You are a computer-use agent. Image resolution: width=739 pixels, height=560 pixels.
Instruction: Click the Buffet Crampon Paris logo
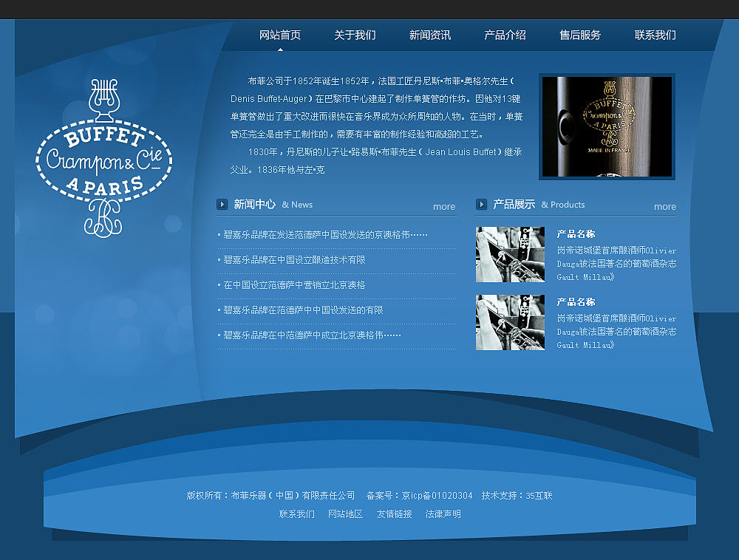[x=104, y=158]
